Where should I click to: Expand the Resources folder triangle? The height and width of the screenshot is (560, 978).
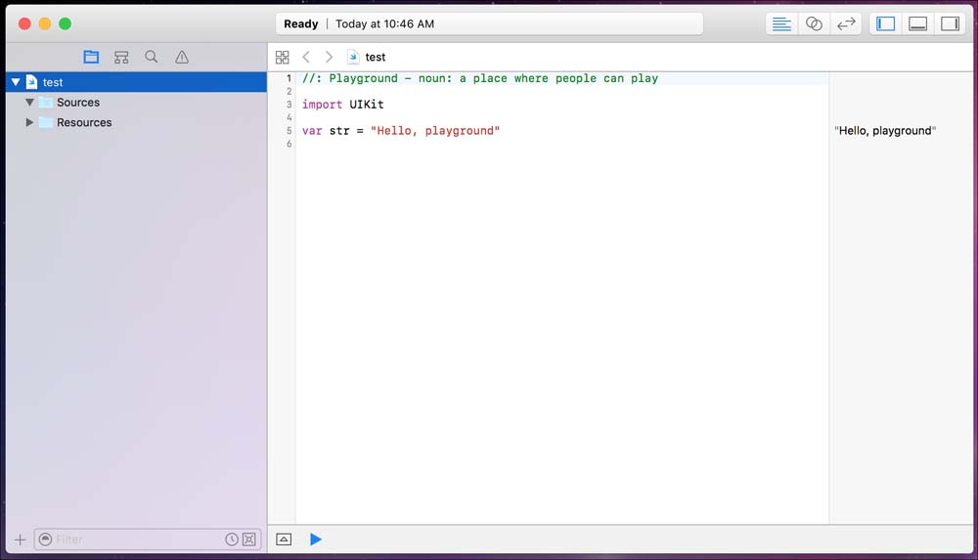(x=30, y=123)
